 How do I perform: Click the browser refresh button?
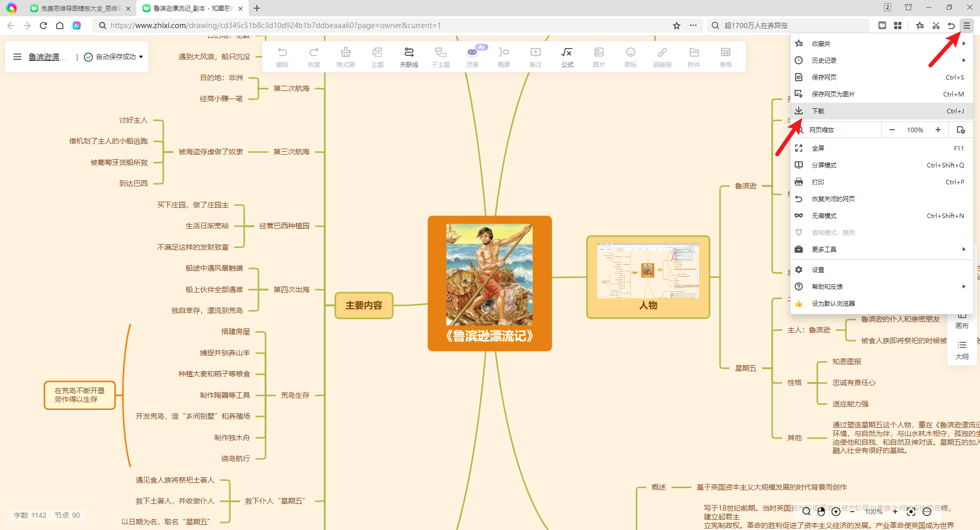(x=43, y=26)
